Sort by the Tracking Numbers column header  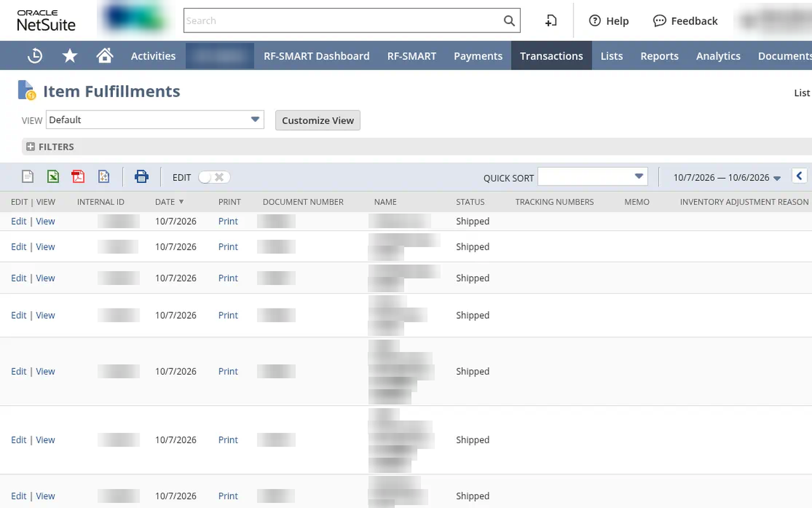[554, 202]
